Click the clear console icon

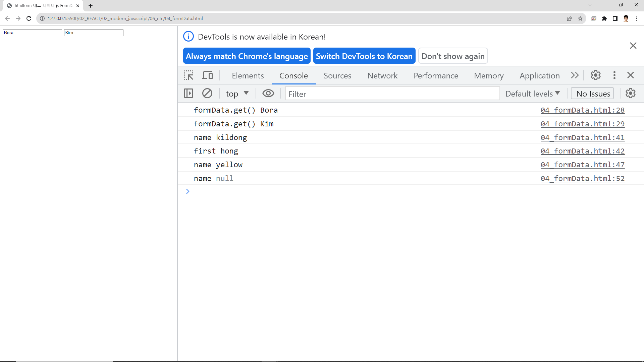coord(207,93)
